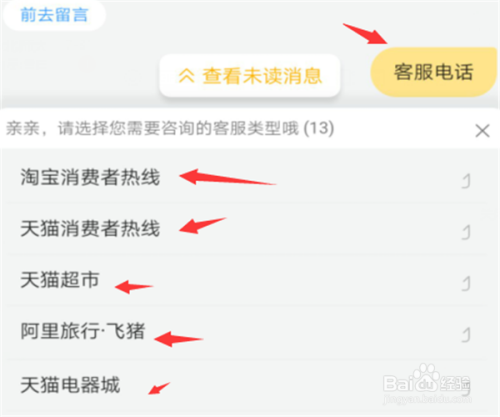View unread messages via 查看未读消息
This screenshot has width=500, height=417.
click(250, 76)
